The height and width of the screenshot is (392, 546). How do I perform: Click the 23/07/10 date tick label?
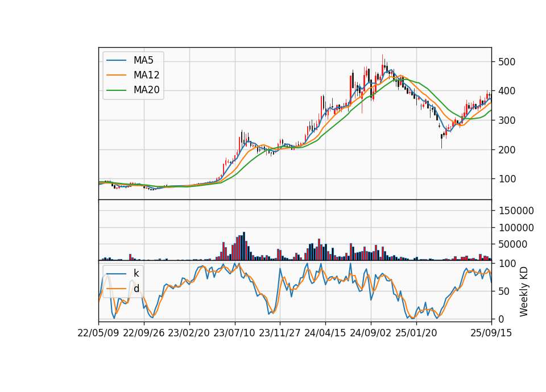[234, 333]
